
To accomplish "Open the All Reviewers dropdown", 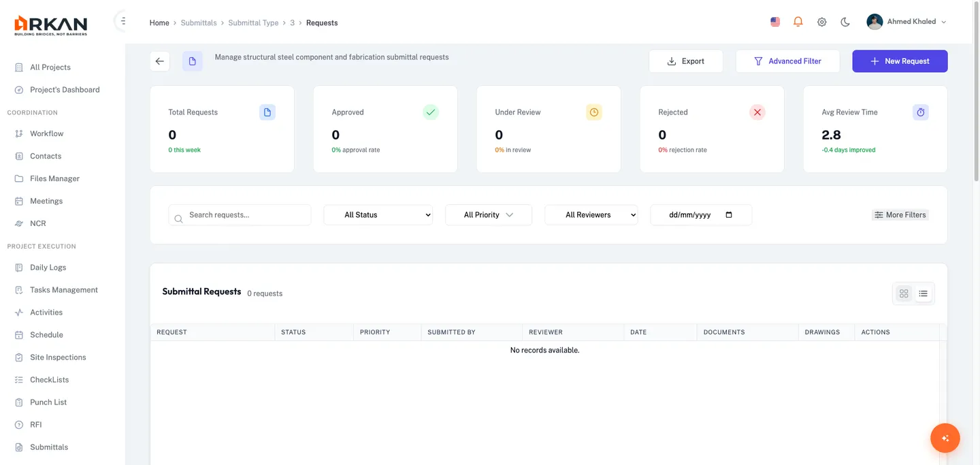I will (x=591, y=214).
